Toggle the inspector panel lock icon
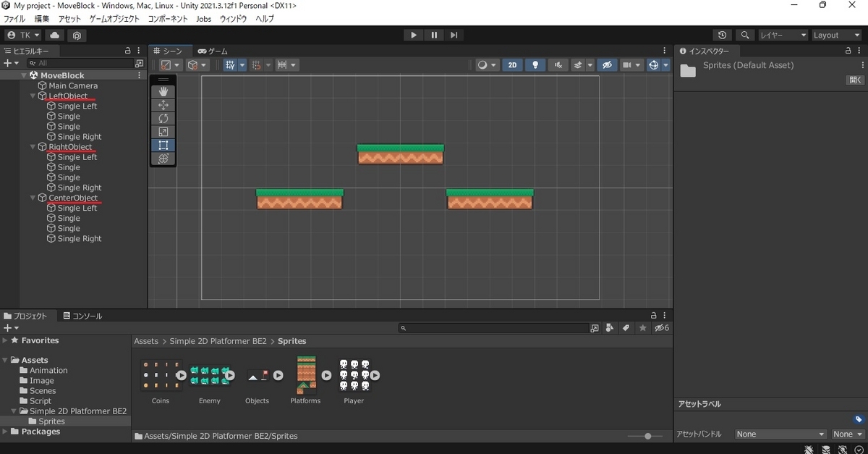The image size is (868, 454). point(848,51)
